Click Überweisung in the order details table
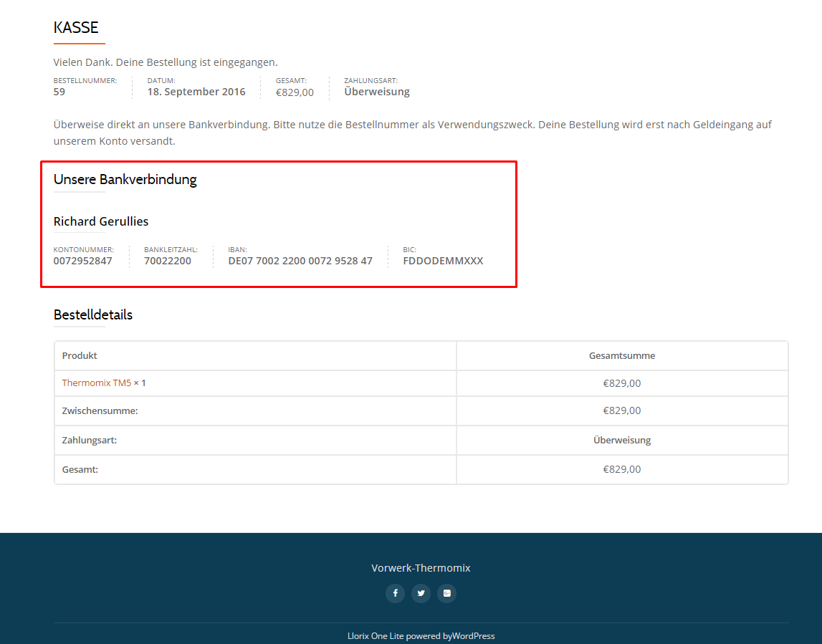The height and width of the screenshot is (644, 822). [622, 440]
